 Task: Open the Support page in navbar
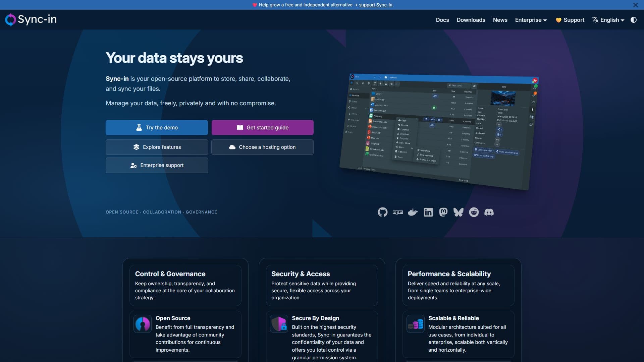coord(570,20)
